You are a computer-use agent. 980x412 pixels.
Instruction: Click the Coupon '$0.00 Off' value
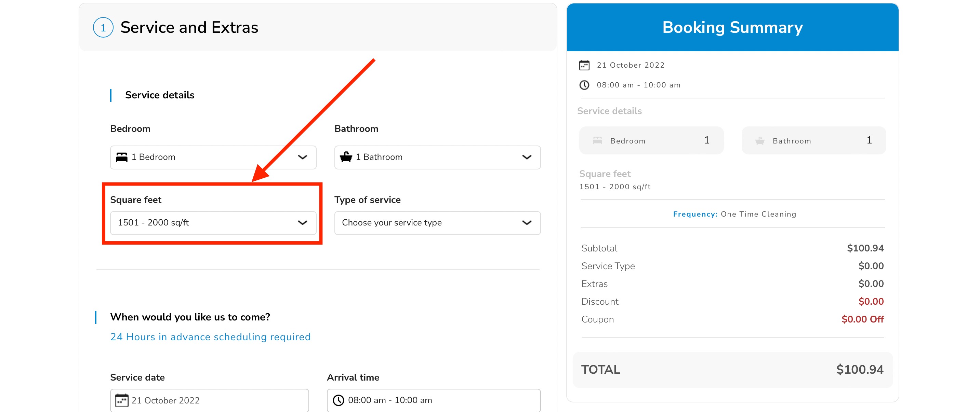click(x=862, y=319)
